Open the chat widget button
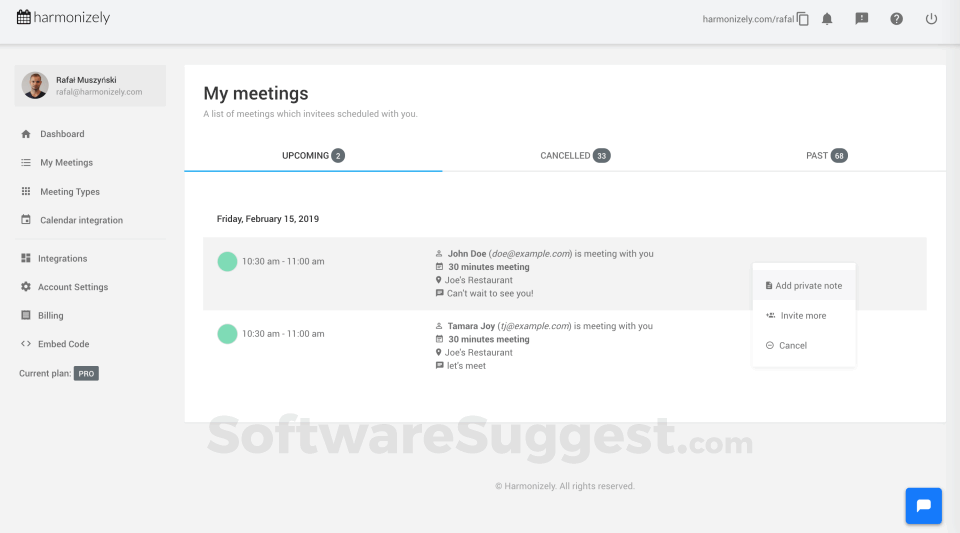Image resolution: width=960 pixels, height=533 pixels. [x=923, y=506]
